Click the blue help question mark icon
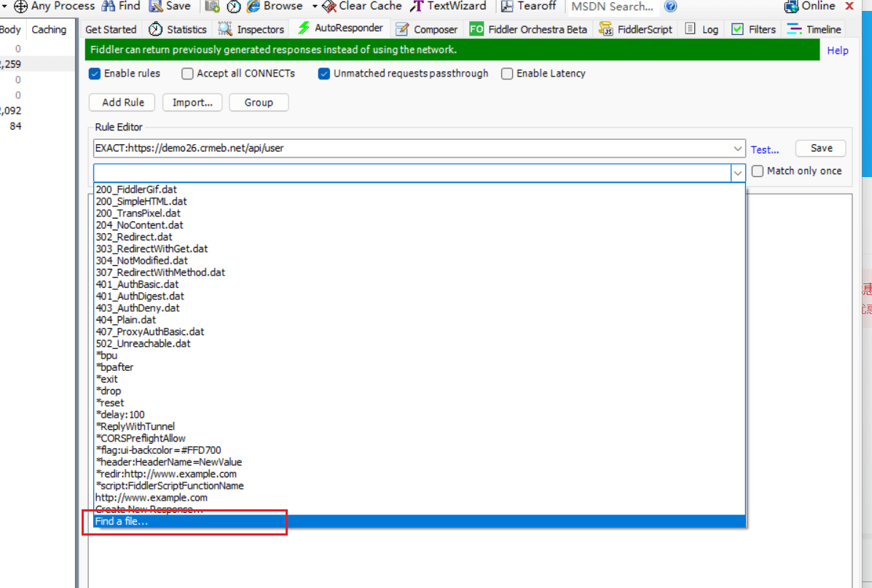The height and width of the screenshot is (588, 872). point(671,6)
